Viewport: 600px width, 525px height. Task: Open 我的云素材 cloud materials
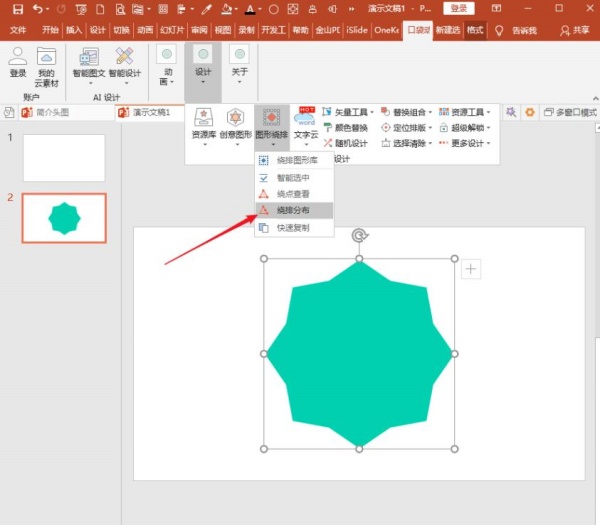point(46,62)
